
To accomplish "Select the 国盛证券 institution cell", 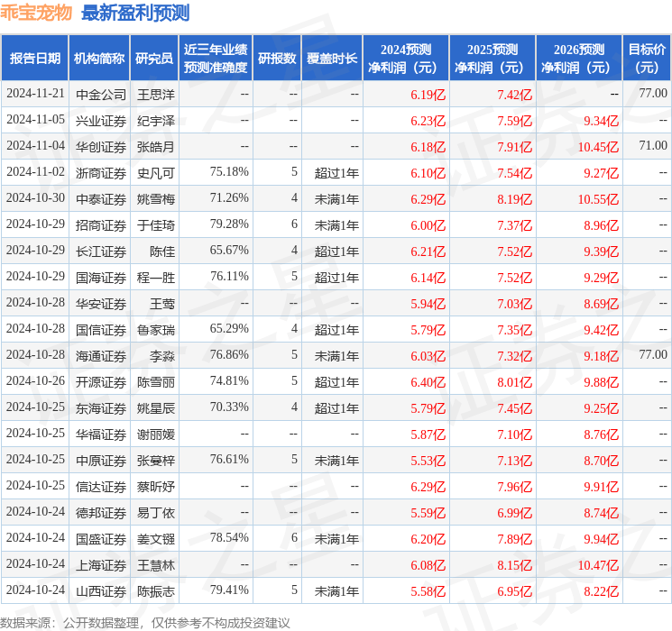I will pos(101,539).
